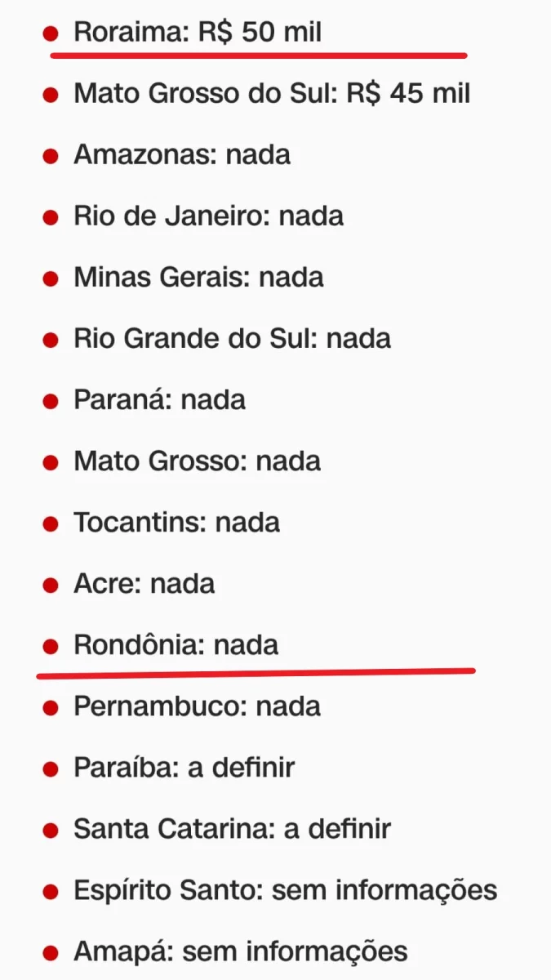This screenshot has height=980, width=551.
Task: Click the Minas Gerais: nada entry
Action: point(198,278)
